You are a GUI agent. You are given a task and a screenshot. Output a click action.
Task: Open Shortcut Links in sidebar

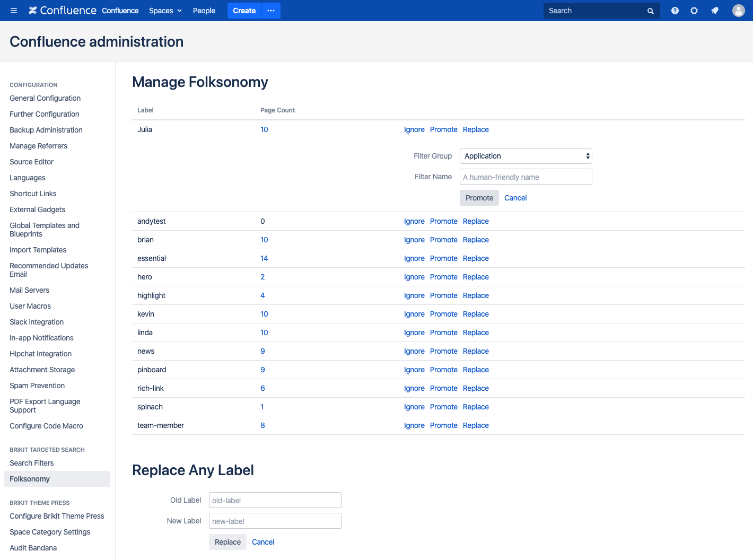(33, 194)
